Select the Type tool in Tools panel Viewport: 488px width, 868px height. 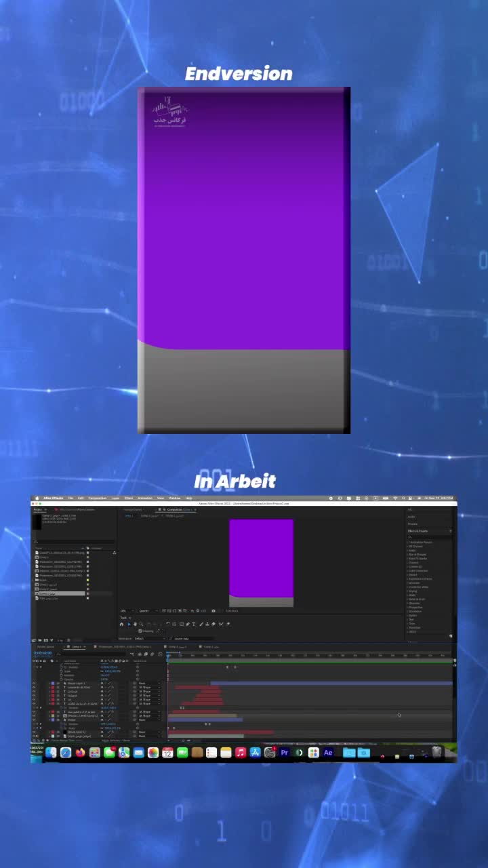(x=193, y=624)
